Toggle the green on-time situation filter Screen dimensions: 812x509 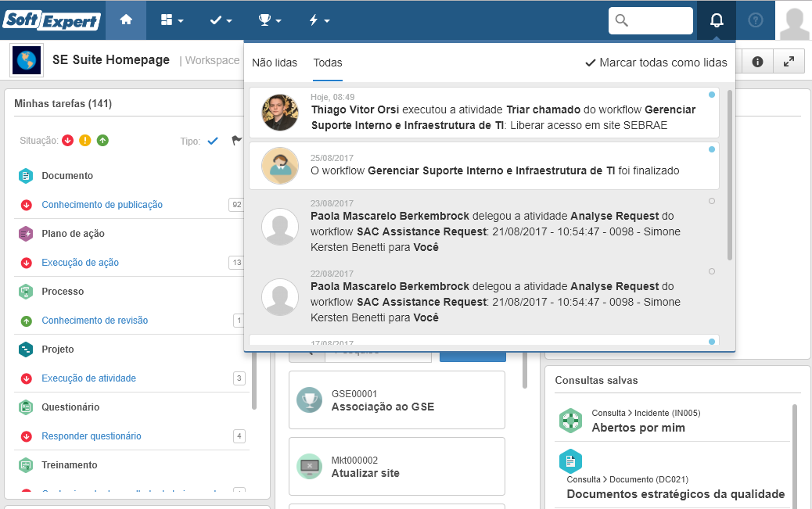[x=102, y=140]
